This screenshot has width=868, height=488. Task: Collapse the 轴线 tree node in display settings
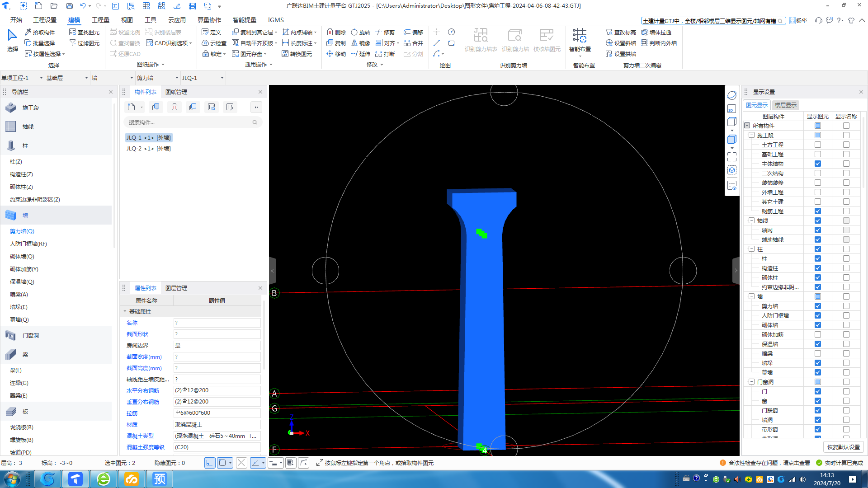click(x=751, y=221)
